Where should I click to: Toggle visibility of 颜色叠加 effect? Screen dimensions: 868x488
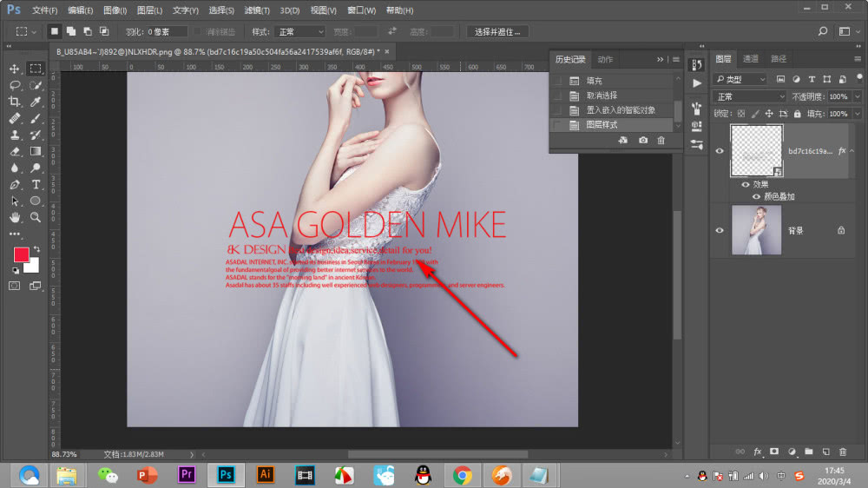[x=755, y=196]
